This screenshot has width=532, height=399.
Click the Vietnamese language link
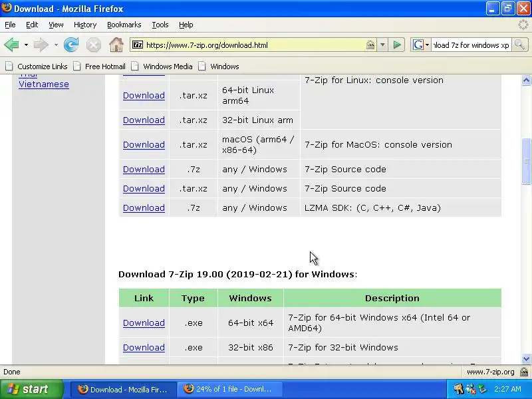(44, 84)
